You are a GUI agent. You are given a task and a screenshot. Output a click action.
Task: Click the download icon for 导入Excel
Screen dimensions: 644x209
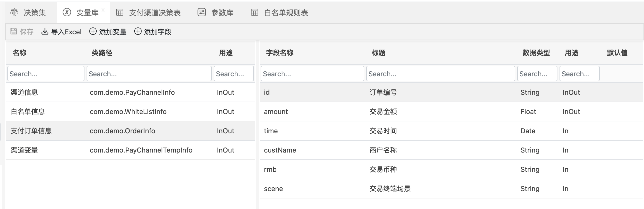point(45,32)
